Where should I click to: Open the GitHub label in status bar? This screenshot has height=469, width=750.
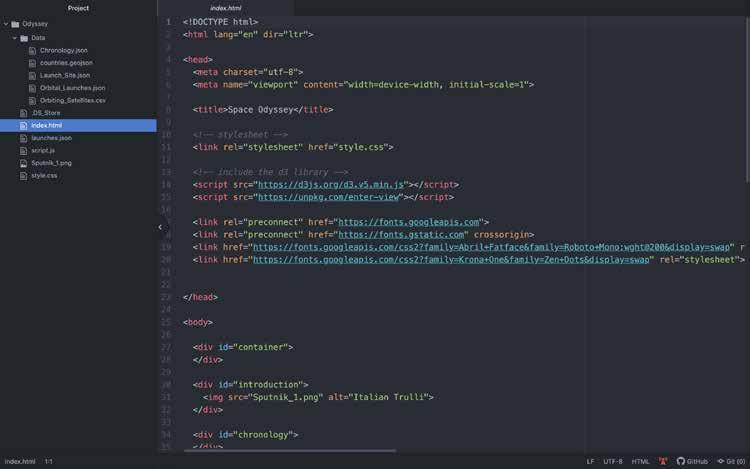point(697,461)
